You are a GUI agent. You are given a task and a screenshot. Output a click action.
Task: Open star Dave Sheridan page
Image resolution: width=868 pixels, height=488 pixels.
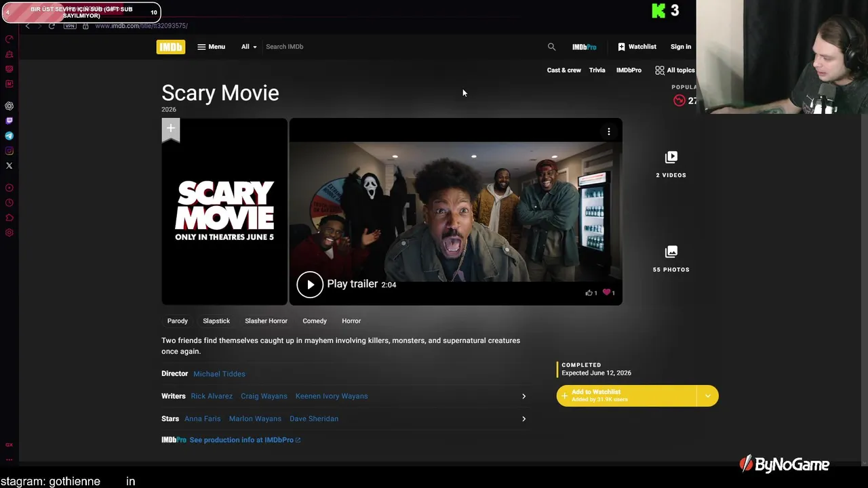(314, 419)
